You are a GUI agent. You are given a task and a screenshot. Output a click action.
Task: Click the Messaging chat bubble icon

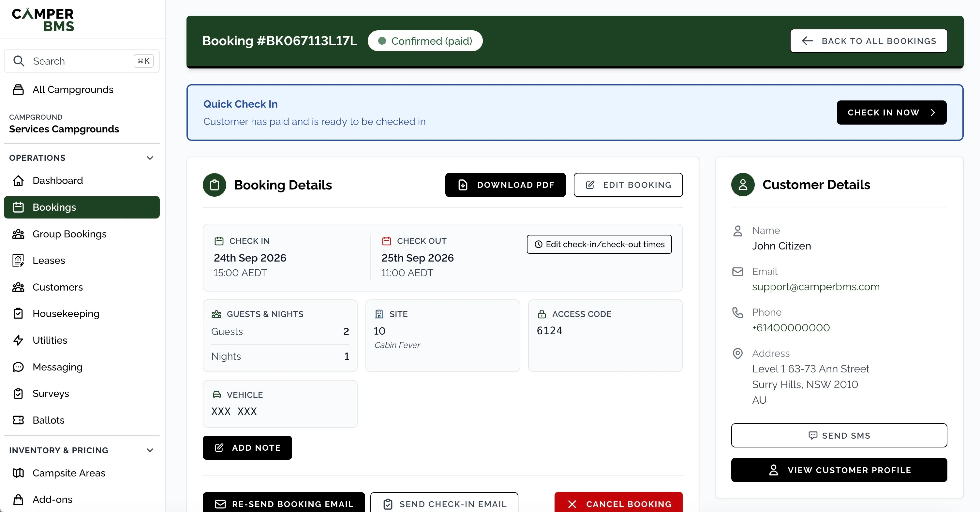(x=18, y=367)
